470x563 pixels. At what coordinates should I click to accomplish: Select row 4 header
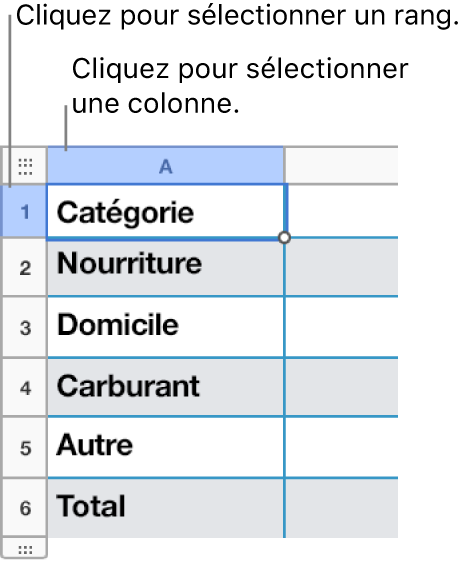pyautogui.click(x=25, y=387)
